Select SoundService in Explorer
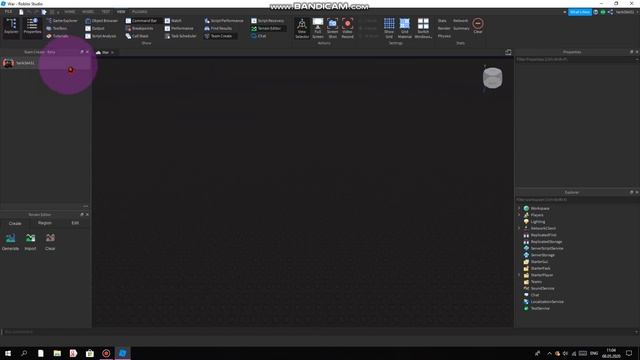Screen dimensions: 640x360 pyautogui.click(x=542, y=288)
